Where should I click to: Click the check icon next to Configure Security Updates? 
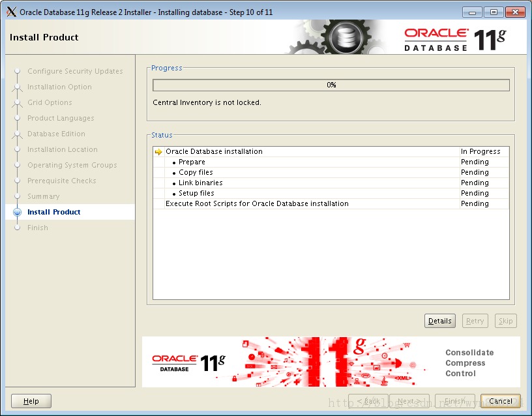coord(18,71)
